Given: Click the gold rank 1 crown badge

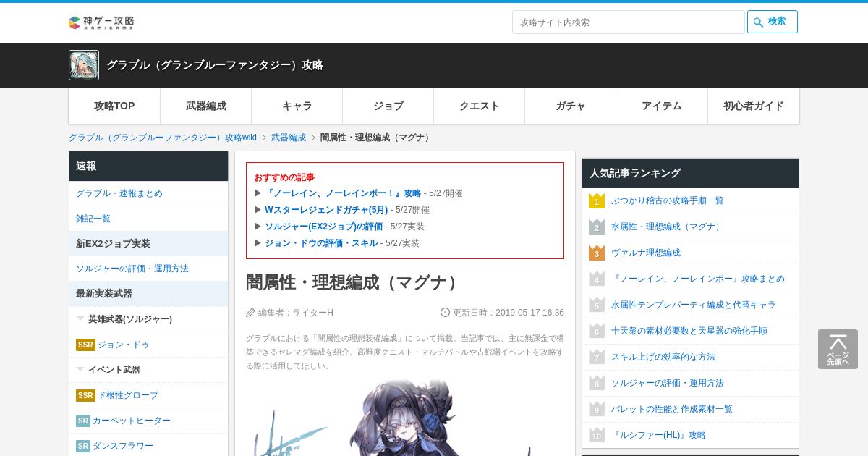Looking at the screenshot, I should [597, 200].
